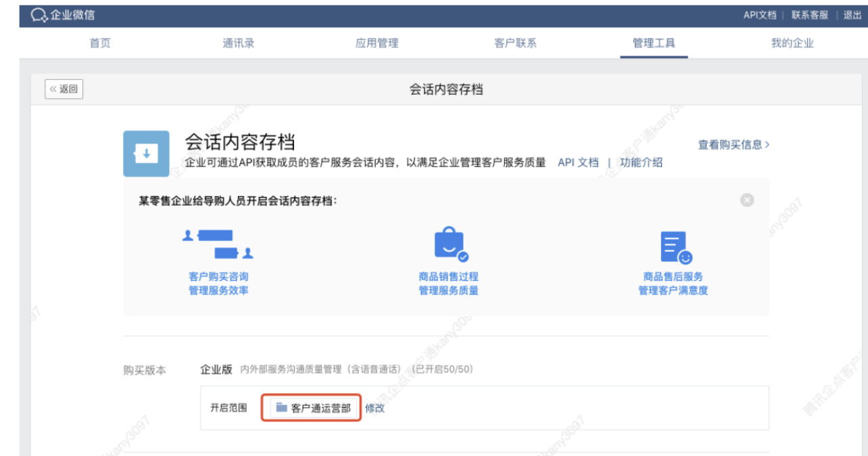868x456 pixels.
Task: Click the 商品售后服务 管理客户满意度 caption
Action: (x=673, y=283)
